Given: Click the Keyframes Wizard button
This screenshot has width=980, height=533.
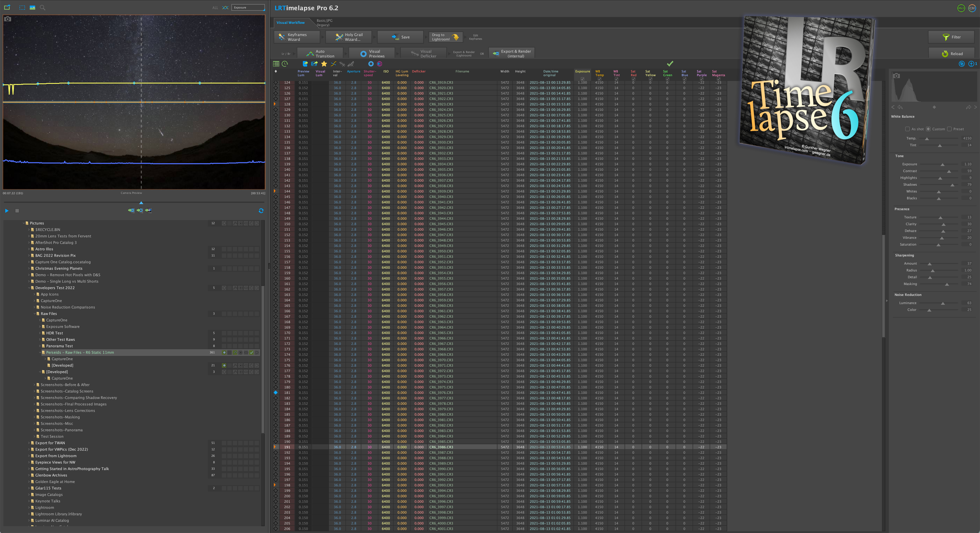Looking at the screenshot, I should 297,37.
